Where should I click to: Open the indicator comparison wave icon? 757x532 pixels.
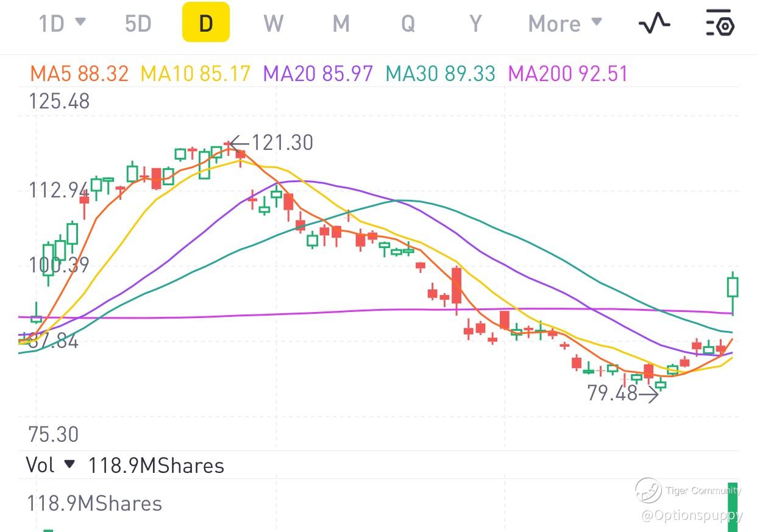point(655,24)
